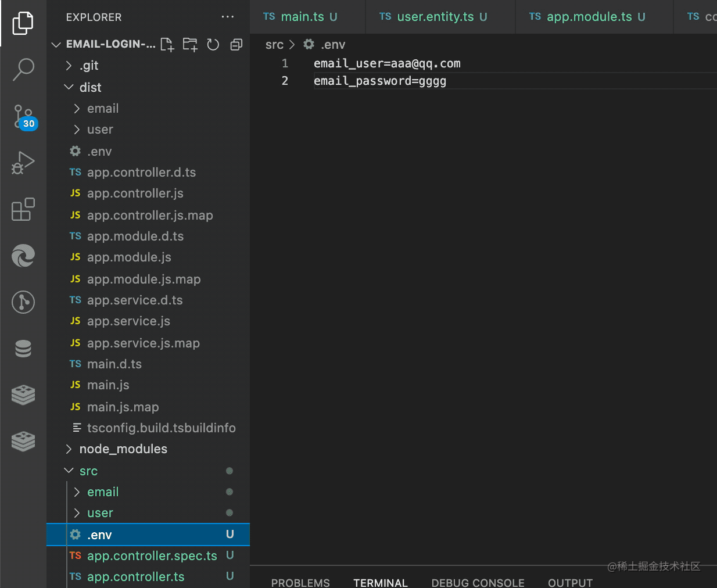The height and width of the screenshot is (588, 717).
Task: Collapse the dist folder
Action: pos(90,87)
